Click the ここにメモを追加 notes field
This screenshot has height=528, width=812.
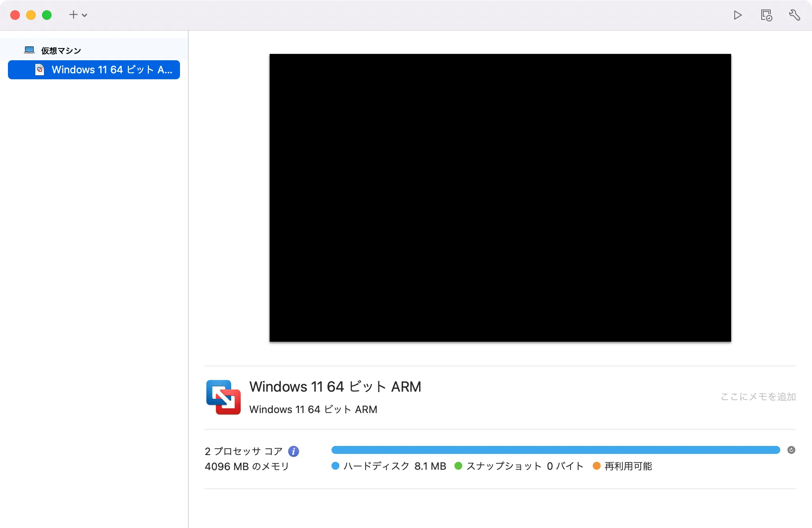pyautogui.click(x=758, y=397)
